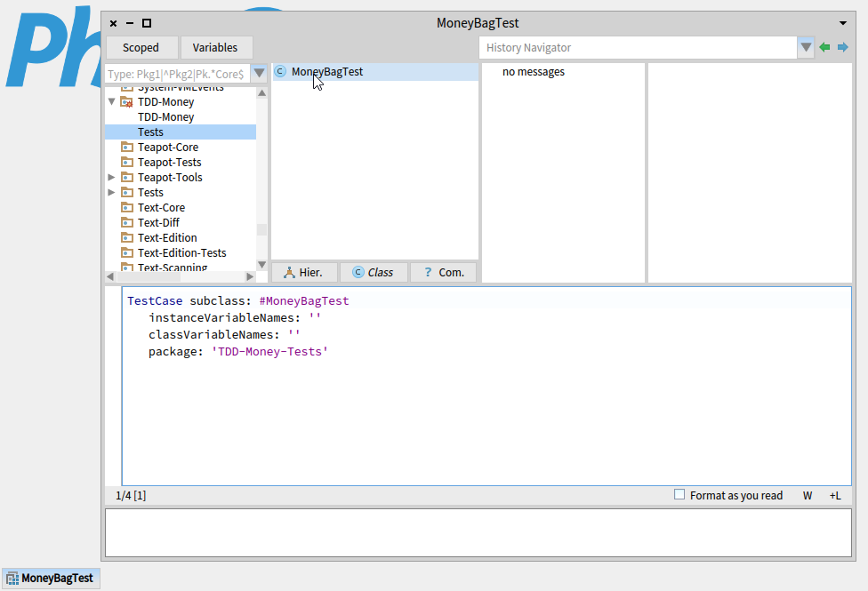Viewport: 868px width, 591px height.
Task: Click the question mark icon on Com.
Action: click(x=428, y=272)
